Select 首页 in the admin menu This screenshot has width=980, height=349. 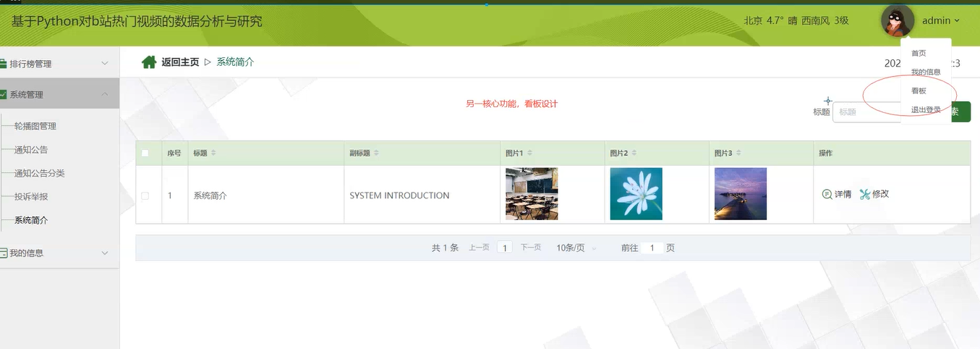919,53
